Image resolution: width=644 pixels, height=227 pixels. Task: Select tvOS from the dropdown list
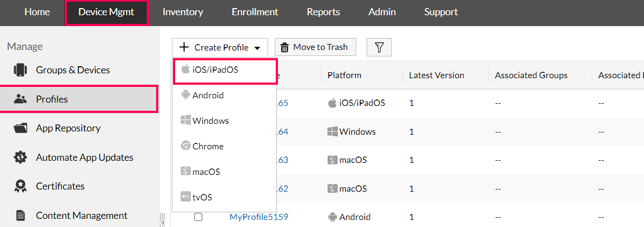(202, 197)
